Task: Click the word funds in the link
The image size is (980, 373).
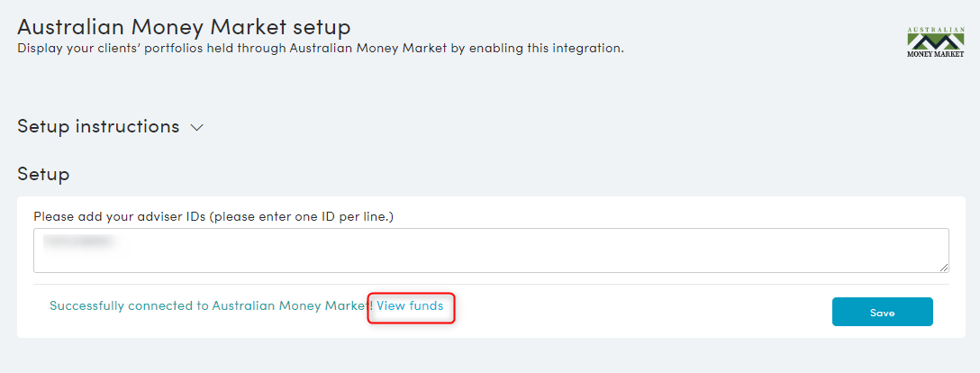Action: pyautogui.click(x=426, y=306)
